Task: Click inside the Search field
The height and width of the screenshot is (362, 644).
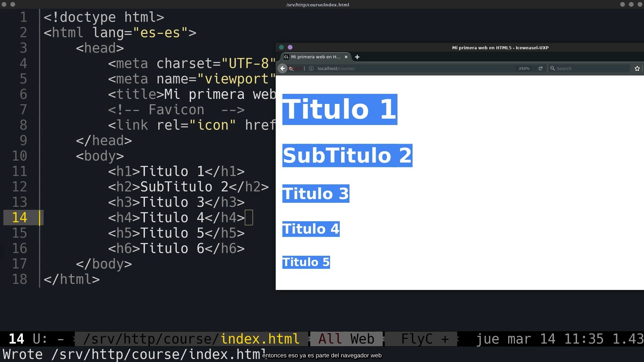Action: [x=590, y=68]
